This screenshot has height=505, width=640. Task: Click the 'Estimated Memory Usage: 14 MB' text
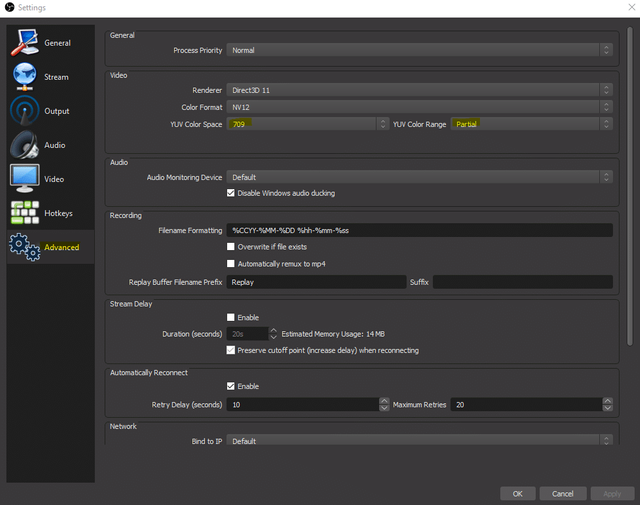333,334
